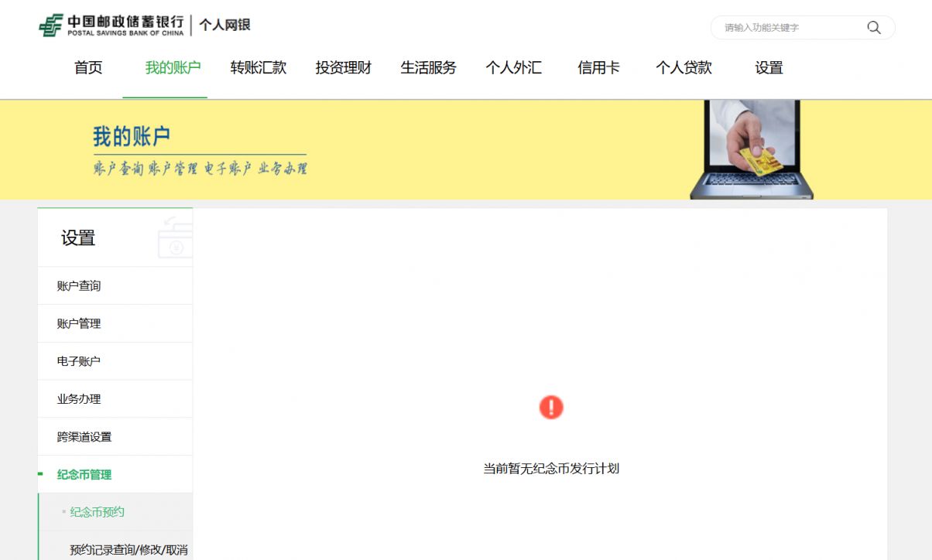
Task: Expand 跨渠道设置 in the sidebar
Action: point(115,437)
